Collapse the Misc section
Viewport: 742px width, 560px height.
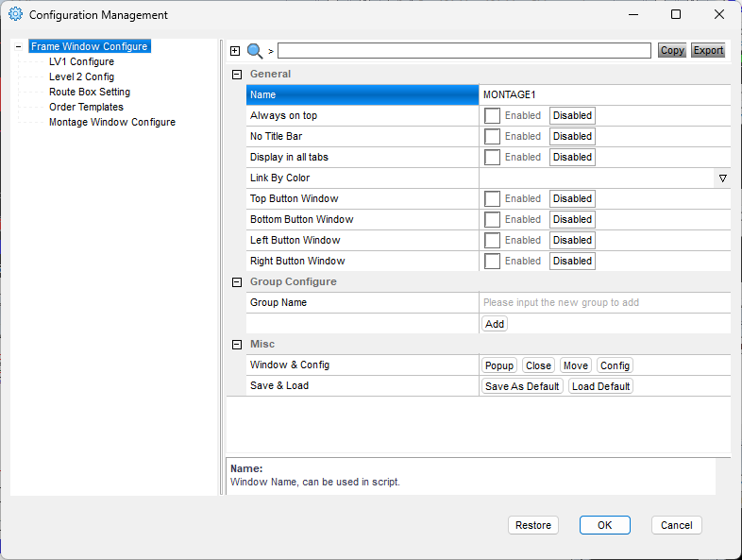[x=236, y=344]
